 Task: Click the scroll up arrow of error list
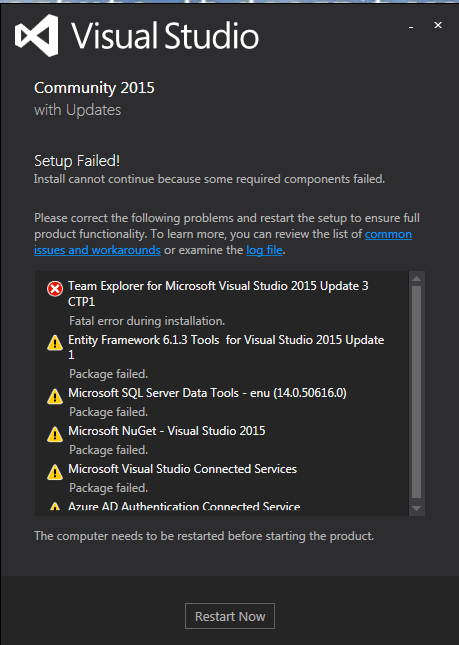coord(416,278)
